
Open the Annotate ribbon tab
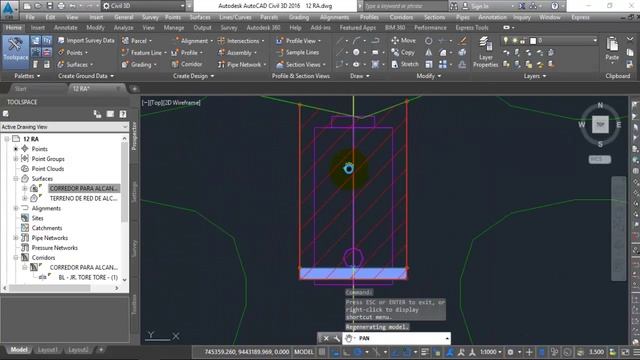click(x=65, y=28)
